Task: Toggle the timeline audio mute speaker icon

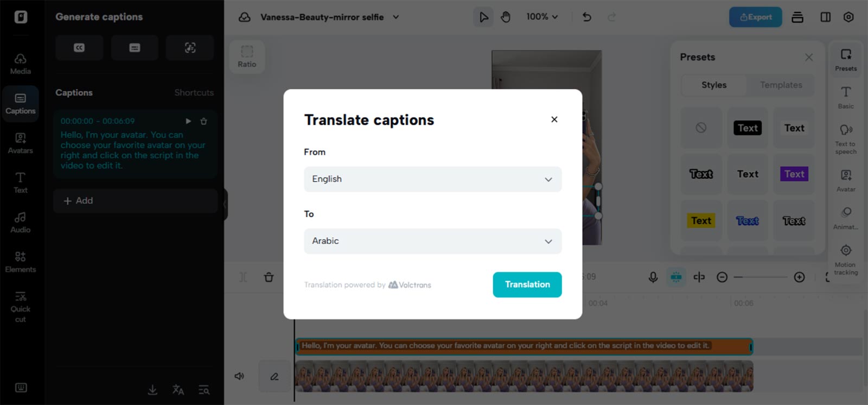Action: click(x=239, y=376)
